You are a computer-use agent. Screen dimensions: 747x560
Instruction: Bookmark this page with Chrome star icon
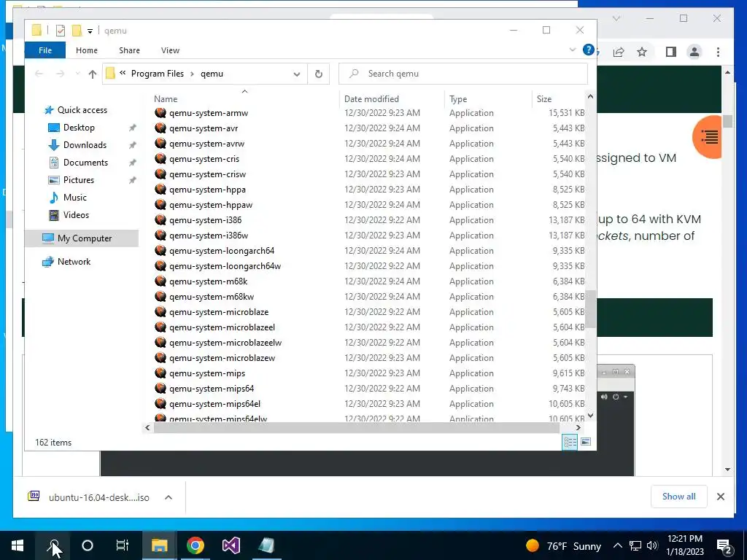click(x=642, y=52)
